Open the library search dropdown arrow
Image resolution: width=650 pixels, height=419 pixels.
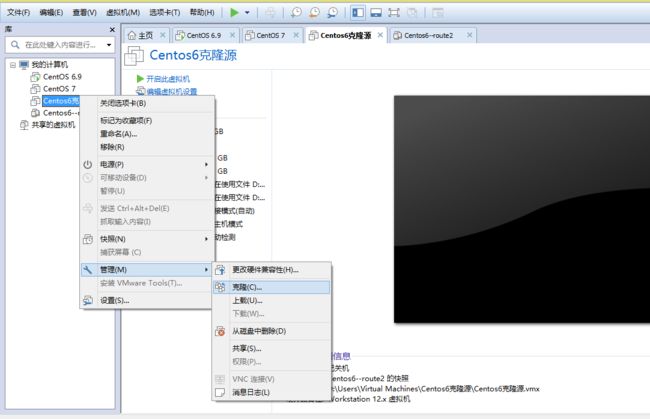point(109,45)
